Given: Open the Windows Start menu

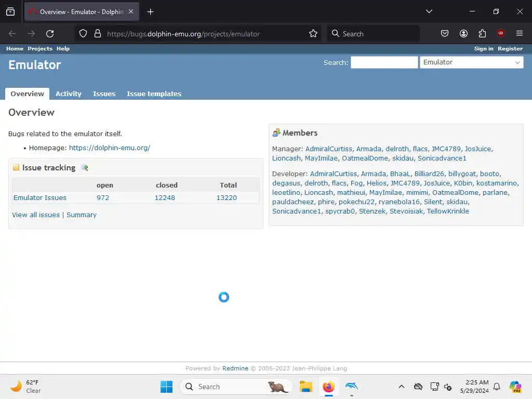Looking at the screenshot, I should pyautogui.click(x=166, y=387).
